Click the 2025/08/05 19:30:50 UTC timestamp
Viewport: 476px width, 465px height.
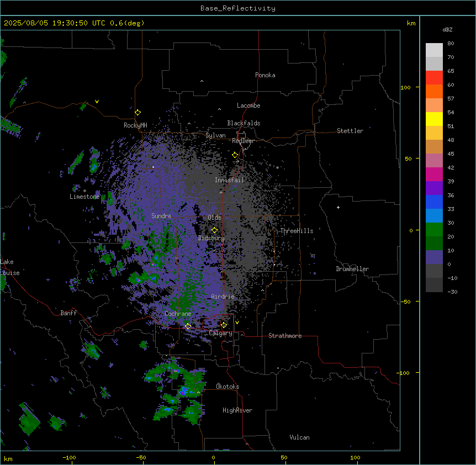pos(55,23)
